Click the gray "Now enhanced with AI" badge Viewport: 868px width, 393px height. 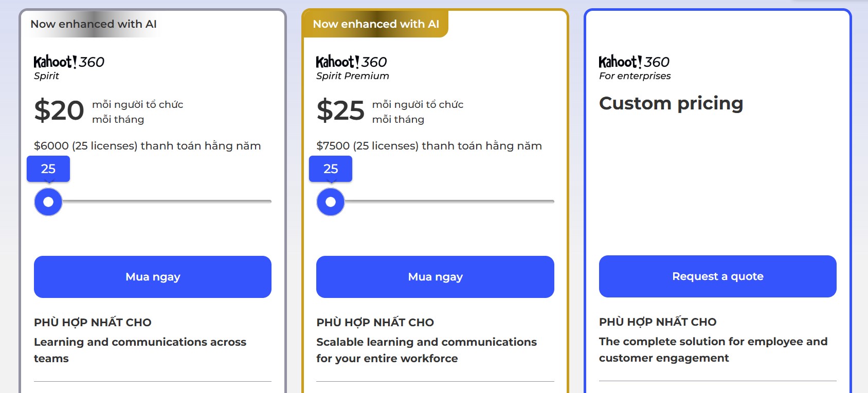(x=94, y=24)
